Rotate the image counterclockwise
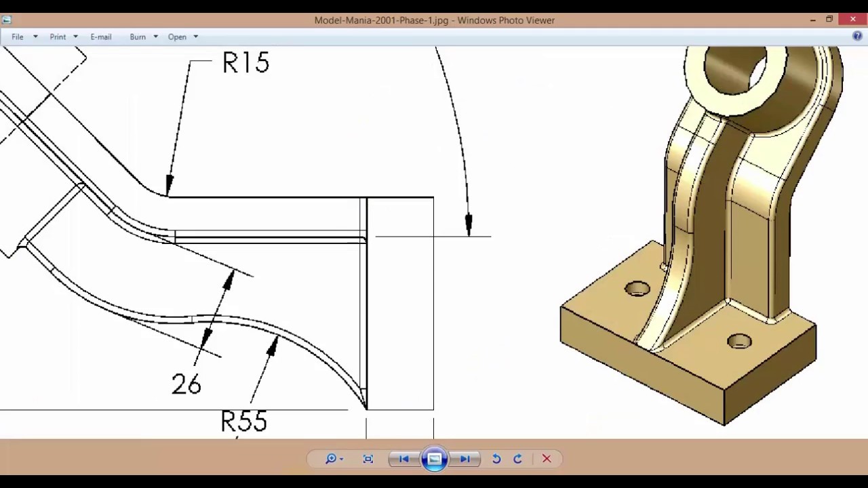868x488 pixels. point(496,459)
